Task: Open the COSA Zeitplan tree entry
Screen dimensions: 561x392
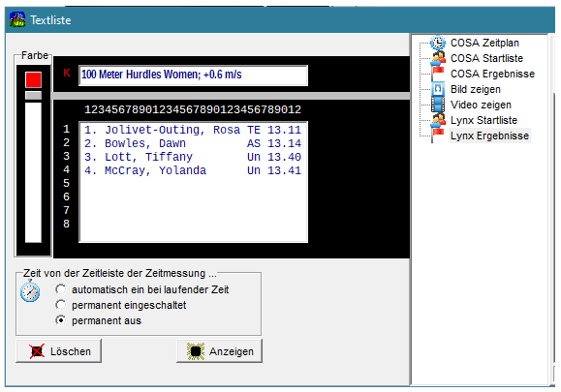Action: point(484,43)
